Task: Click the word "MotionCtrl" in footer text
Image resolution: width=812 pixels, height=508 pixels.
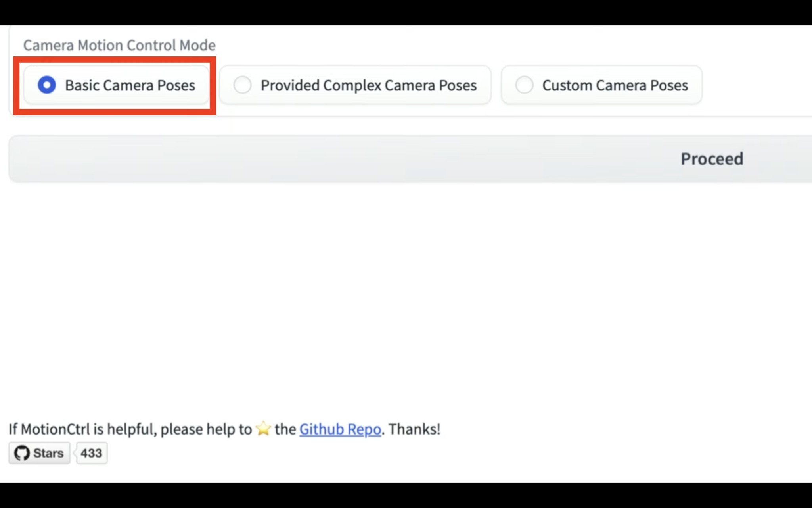Action: pyautogui.click(x=56, y=429)
